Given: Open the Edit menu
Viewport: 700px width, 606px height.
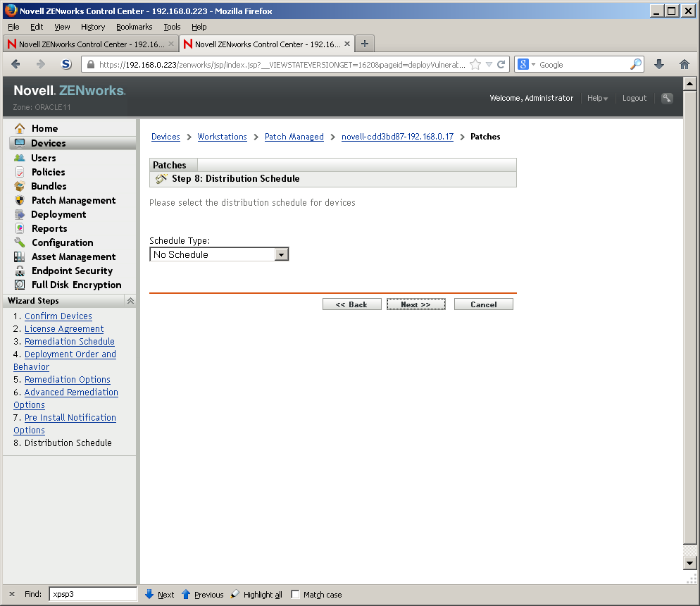Looking at the screenshot, I should click(x=37, y=27).
